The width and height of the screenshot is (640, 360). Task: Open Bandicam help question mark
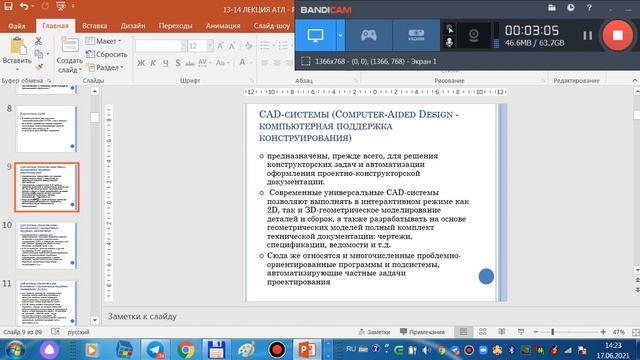point(589,8)
